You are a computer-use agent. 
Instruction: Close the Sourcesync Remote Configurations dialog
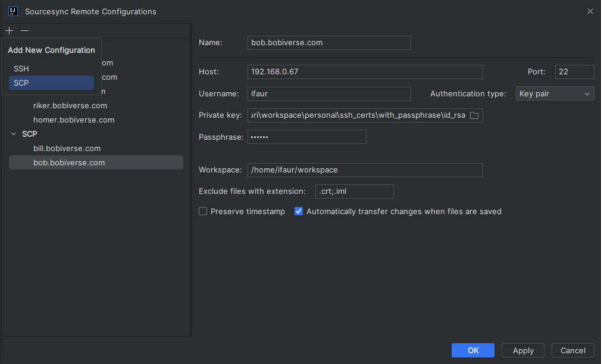pos(590,11)
